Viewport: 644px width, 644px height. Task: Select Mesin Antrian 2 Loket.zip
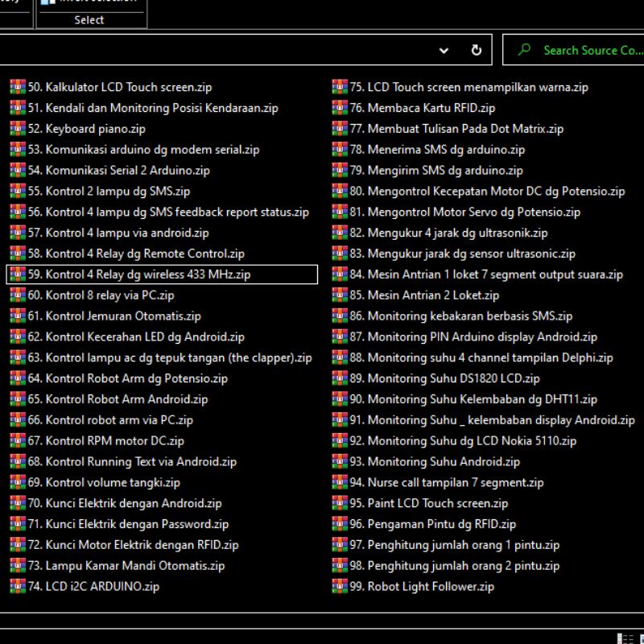(x=433, y=295)
